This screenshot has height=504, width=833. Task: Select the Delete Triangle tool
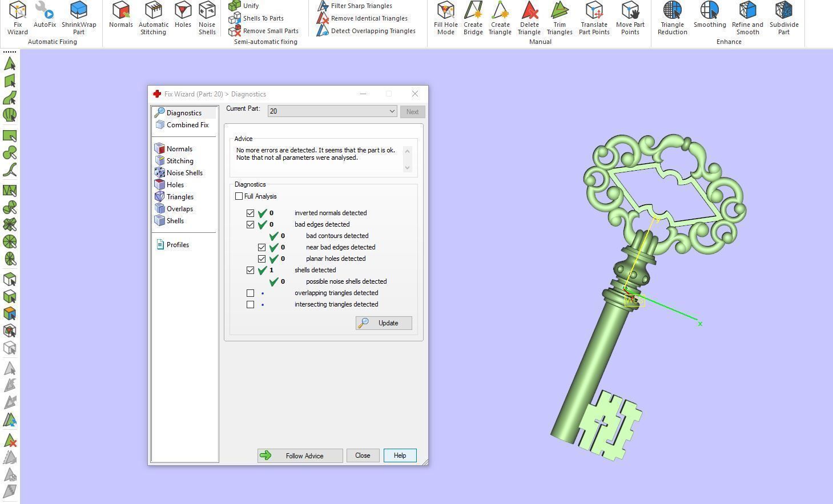coord(529,17)
